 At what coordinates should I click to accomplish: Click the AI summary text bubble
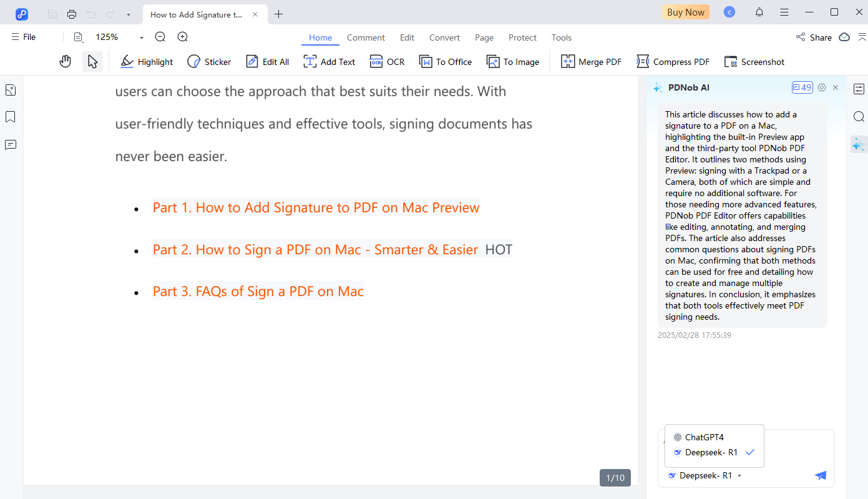click(742, 215)
